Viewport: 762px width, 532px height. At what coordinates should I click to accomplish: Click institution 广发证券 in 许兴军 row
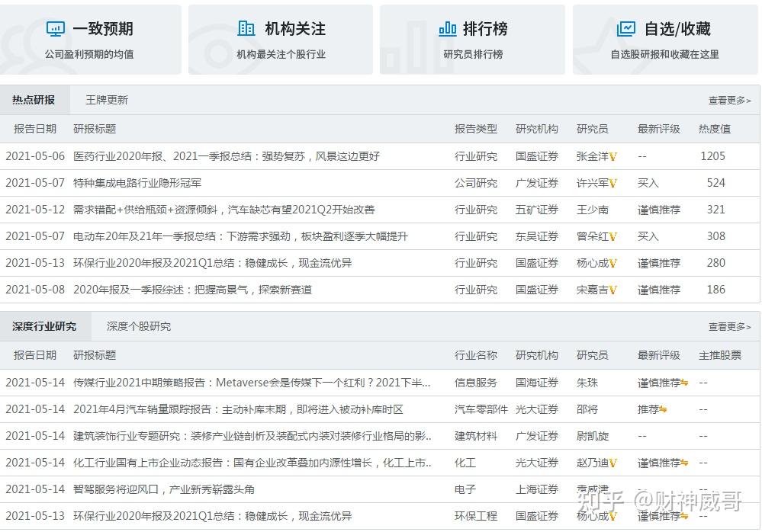pos(537,183)
